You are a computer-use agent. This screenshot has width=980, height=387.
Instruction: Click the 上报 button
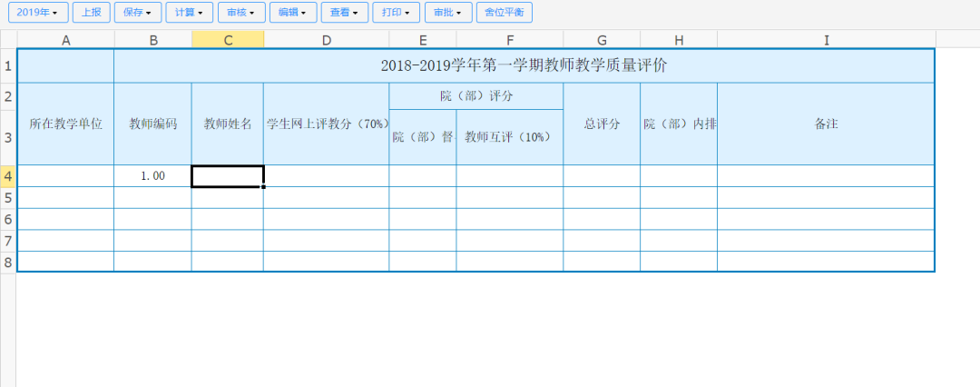point(91,13)
